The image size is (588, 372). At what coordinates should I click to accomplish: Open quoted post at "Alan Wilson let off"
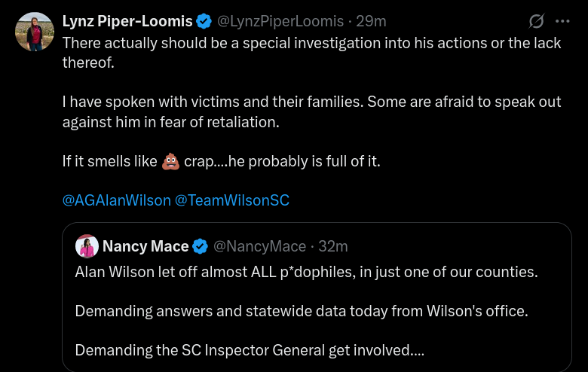(306, 272)
